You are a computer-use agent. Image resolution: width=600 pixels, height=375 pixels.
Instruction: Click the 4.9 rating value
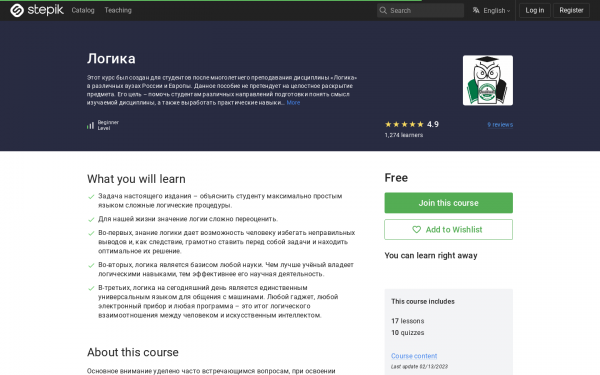[433, 124]
